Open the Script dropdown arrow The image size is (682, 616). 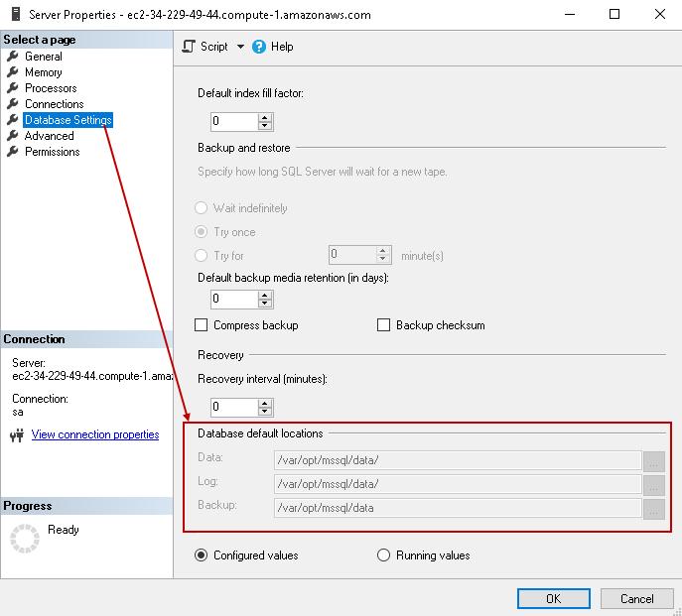click(x=240, y=47)
